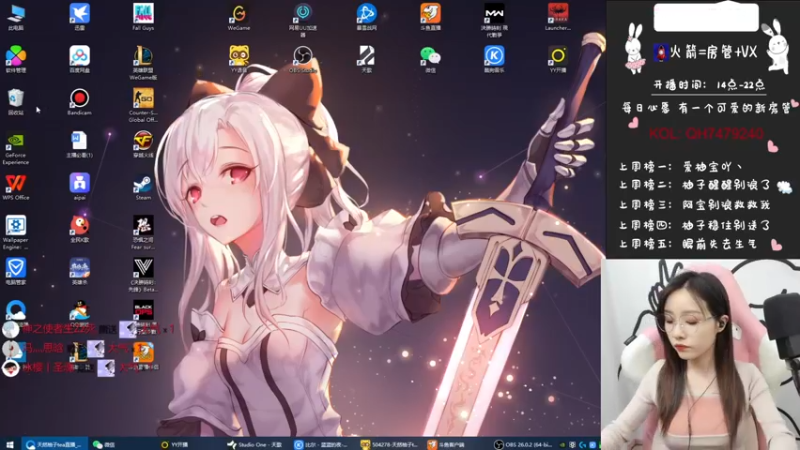Launch League of Legends WeGame edition
The image size is (800, 450).
coord(143,63)
